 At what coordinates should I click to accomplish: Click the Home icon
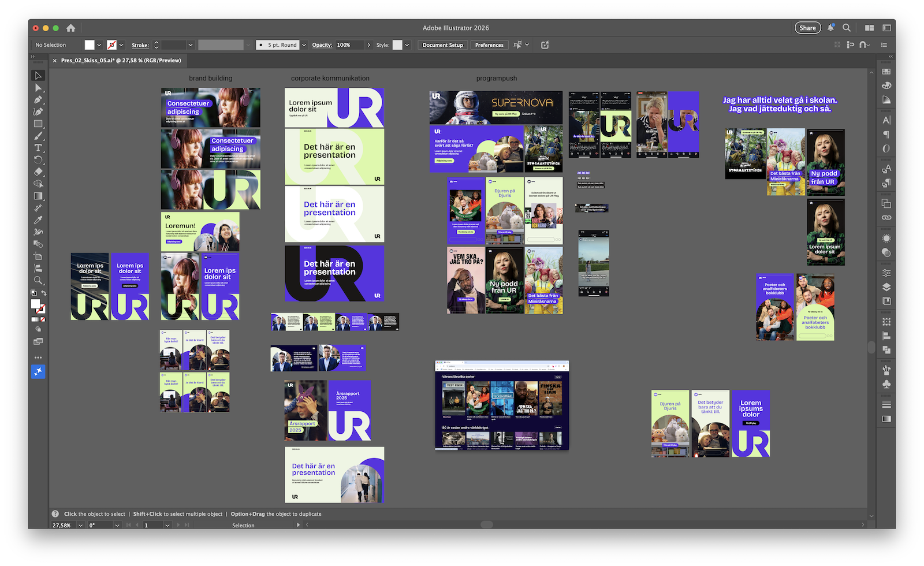(71, 28)
